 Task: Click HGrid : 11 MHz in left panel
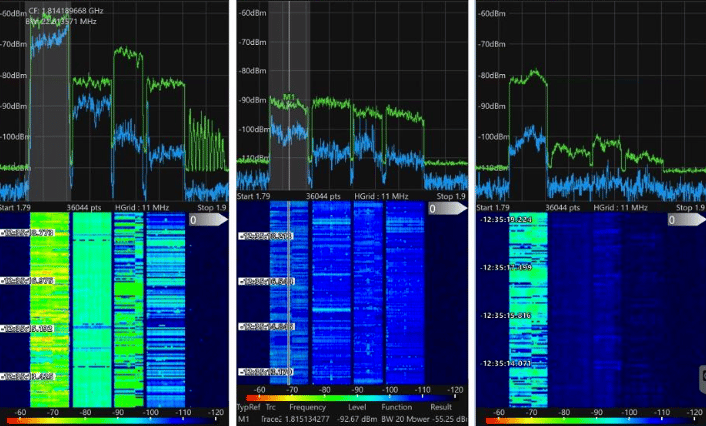[x=142, y=208]
